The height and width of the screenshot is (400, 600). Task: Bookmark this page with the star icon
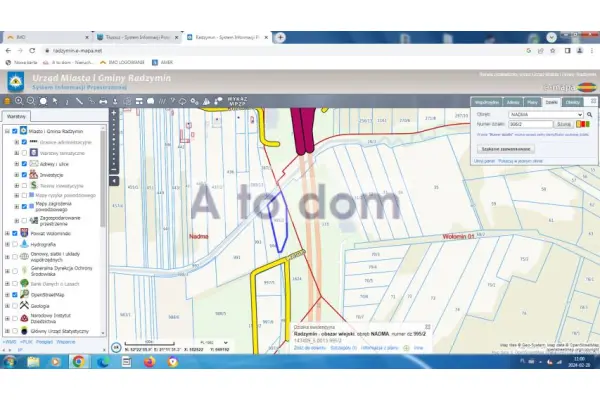553,51
